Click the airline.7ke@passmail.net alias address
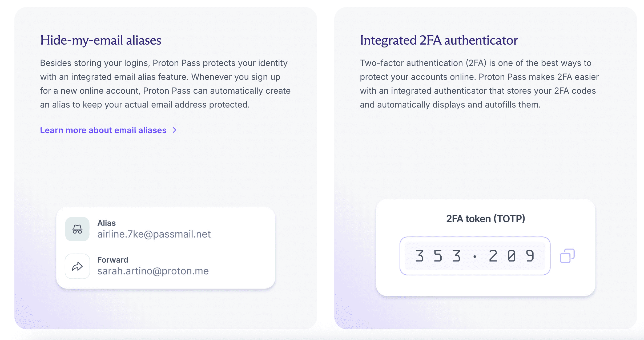Image resolution: width=644 pixels, height=340 pixels. tap(154, 234)
